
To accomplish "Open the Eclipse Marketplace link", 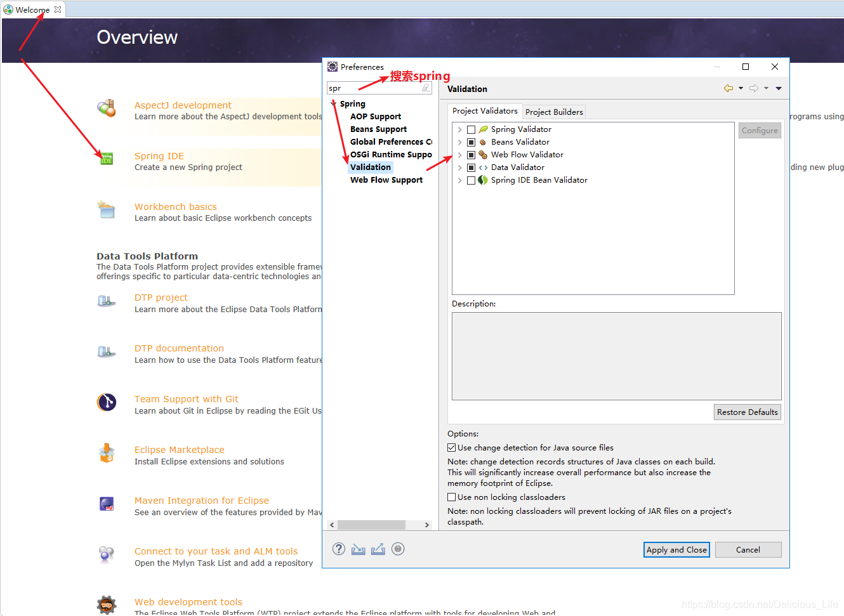I will click(180, 450).
